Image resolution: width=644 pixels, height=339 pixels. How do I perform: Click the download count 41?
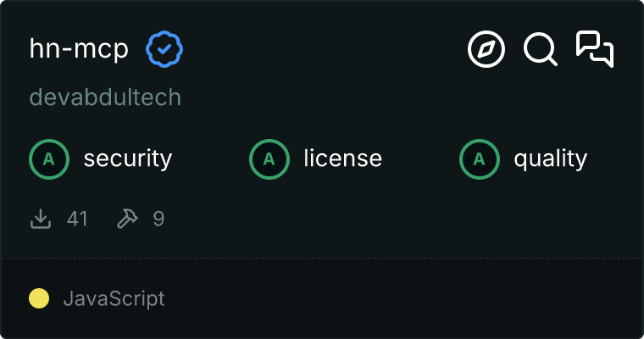coord(77,219)
